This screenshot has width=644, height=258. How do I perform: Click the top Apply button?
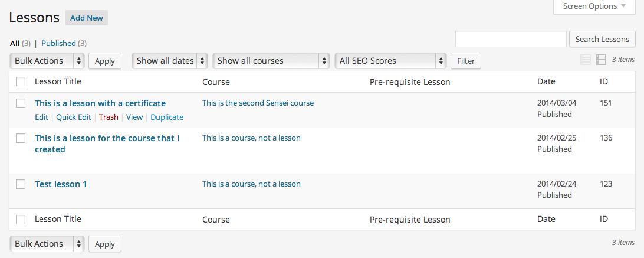point(105,61)
